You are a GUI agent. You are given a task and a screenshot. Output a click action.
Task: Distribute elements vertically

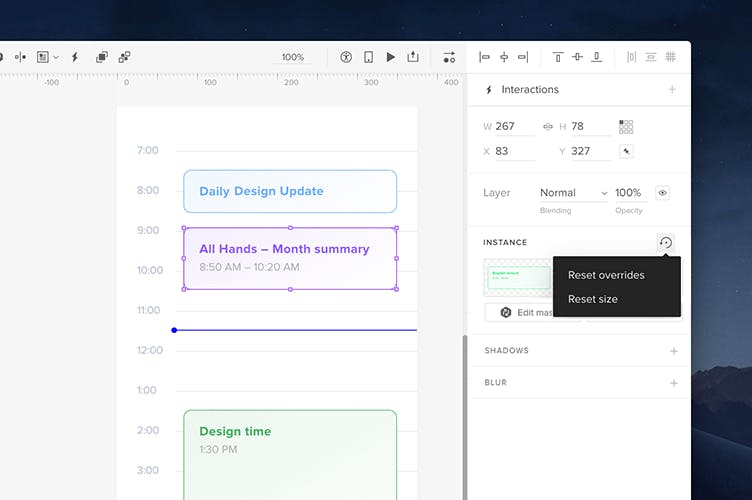click(x=651, y=57)
